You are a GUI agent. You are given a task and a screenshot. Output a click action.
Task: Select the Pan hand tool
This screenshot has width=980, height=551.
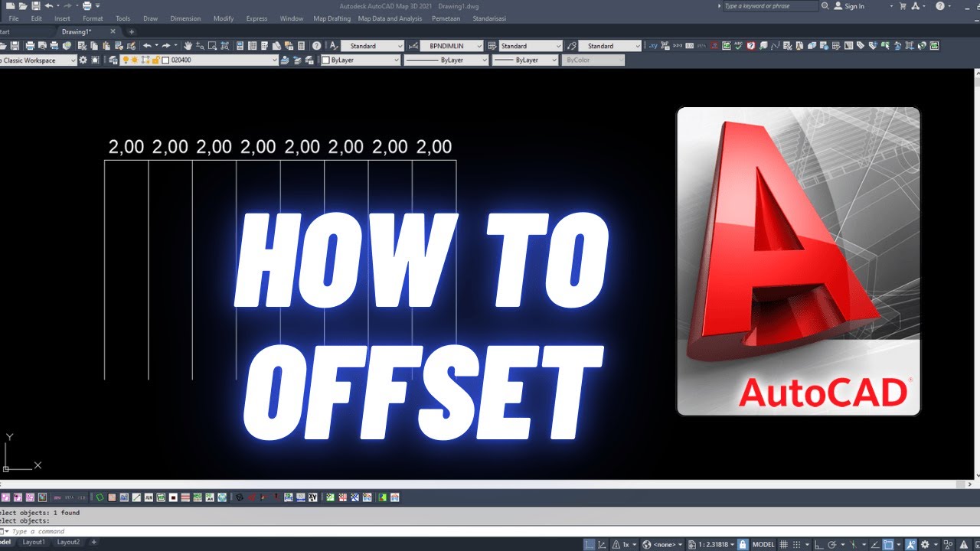coord(188,46)
